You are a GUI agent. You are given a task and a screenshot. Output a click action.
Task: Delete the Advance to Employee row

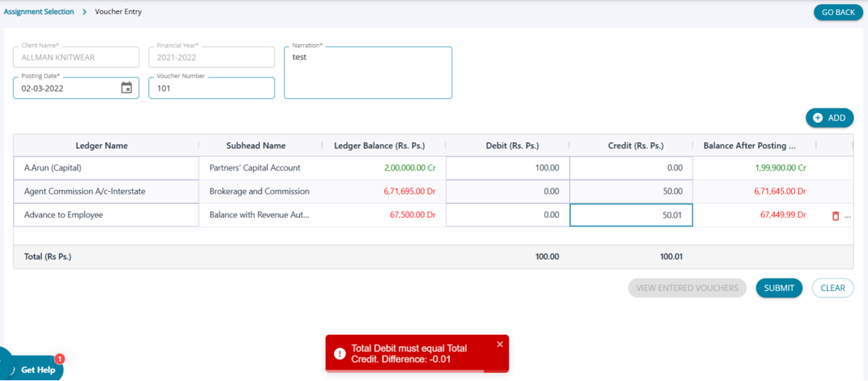(x=835, y=215)
